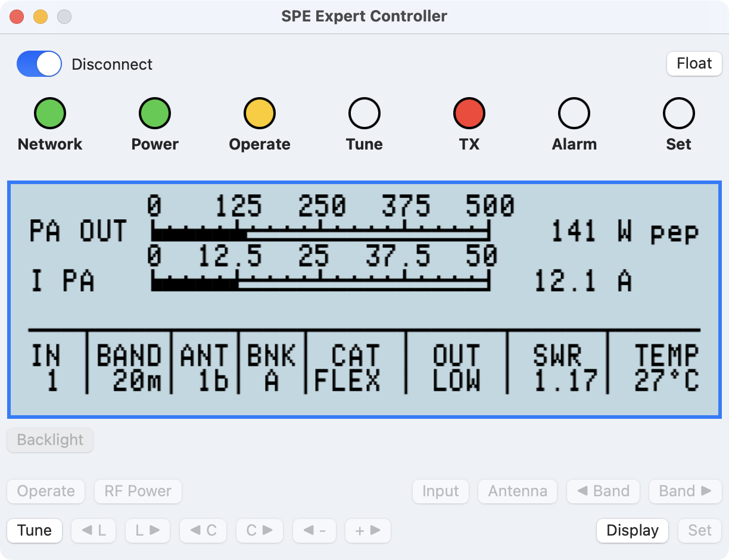Minimize window with yellow button

pyautogui.click(x=40, y=17)
